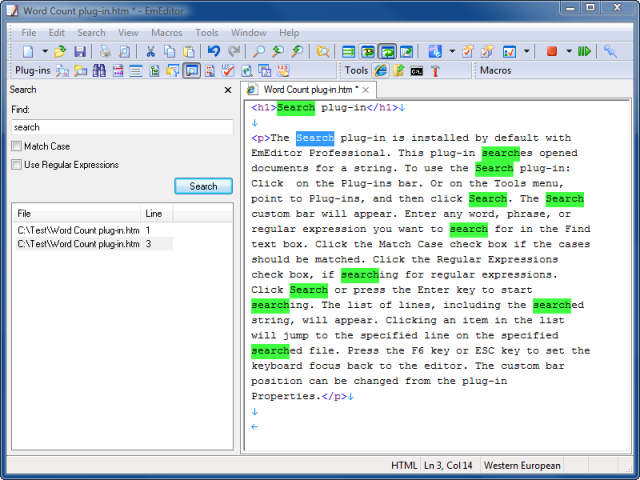Open the Macros menu
This screenshot has height=480, width=640.
(167, 33)
